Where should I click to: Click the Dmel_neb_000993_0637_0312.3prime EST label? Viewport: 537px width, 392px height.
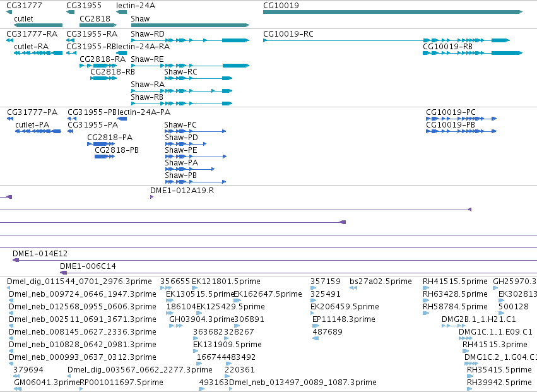point(83,357)
